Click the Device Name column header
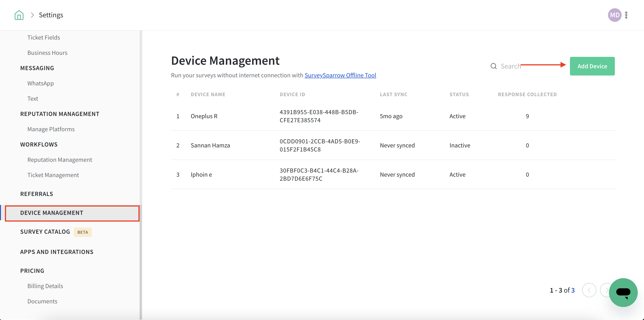The height and width of the screenshot is (320, 644). point(208,94)
